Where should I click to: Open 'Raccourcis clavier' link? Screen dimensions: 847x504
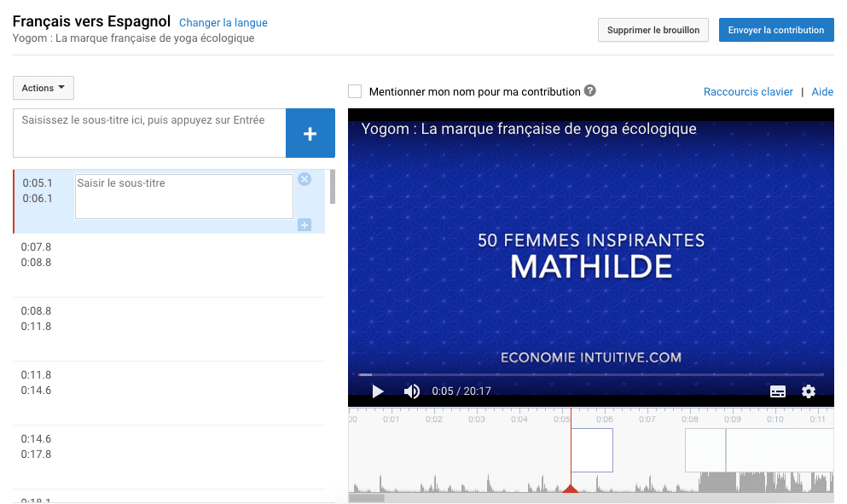748,92
